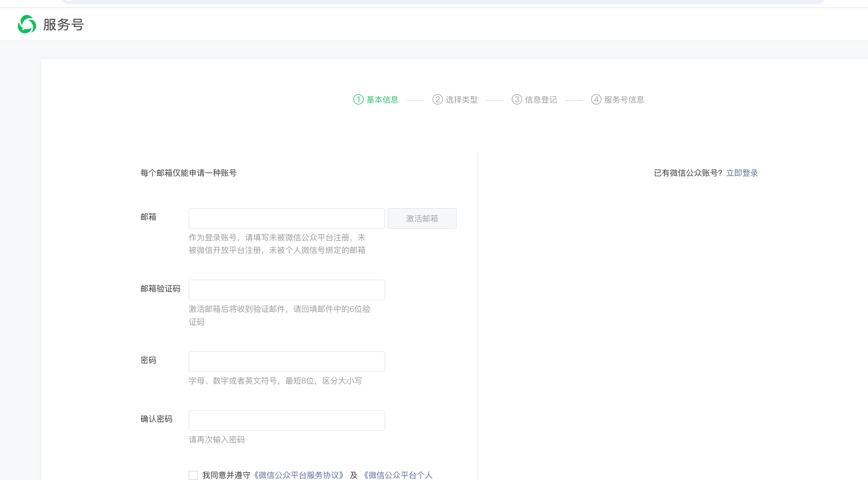Open the 微信公众平台个人 policy link
Screen dimensions: 868x480
(398, 475)
